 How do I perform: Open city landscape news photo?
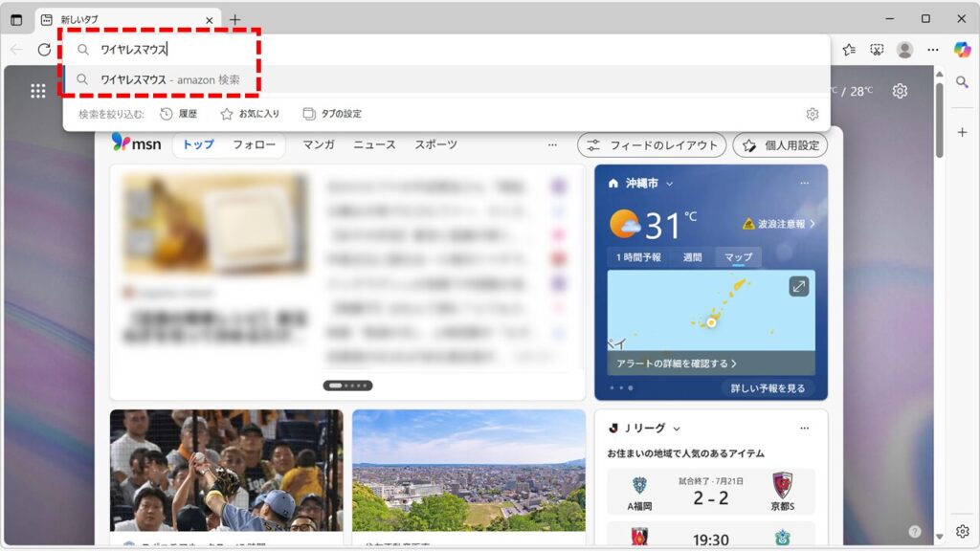[469, 471]
